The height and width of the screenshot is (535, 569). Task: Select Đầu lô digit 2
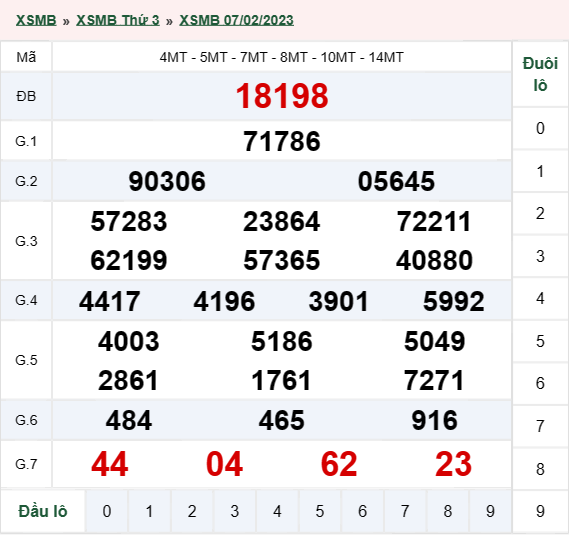192,511
